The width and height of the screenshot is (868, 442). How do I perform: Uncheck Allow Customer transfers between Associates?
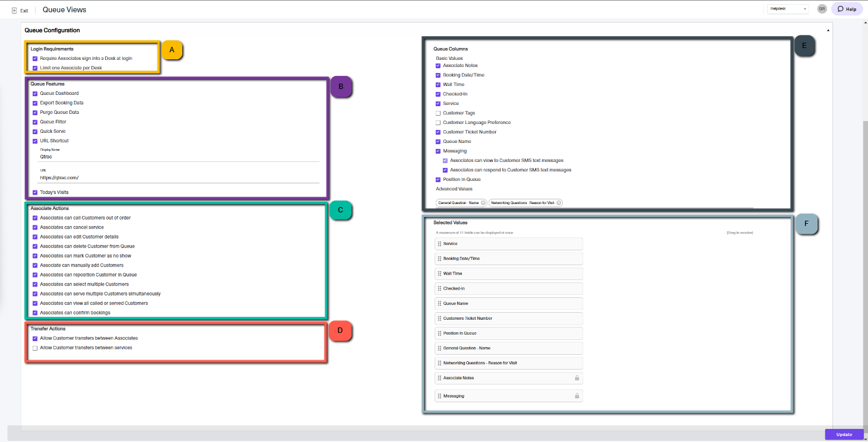pyautogui.click(x=35, y=338)
